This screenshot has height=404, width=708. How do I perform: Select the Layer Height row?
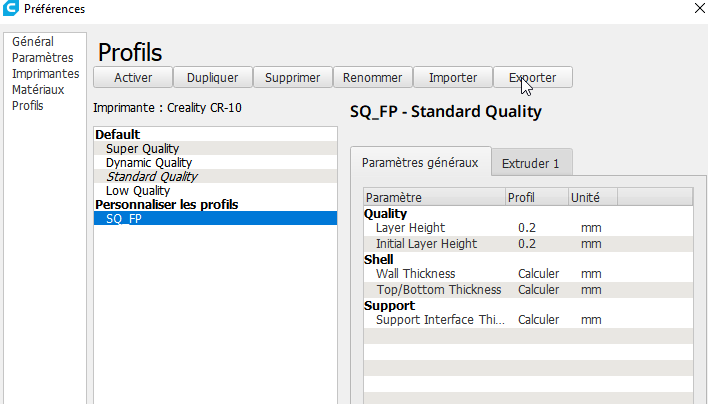coord(528,228)
